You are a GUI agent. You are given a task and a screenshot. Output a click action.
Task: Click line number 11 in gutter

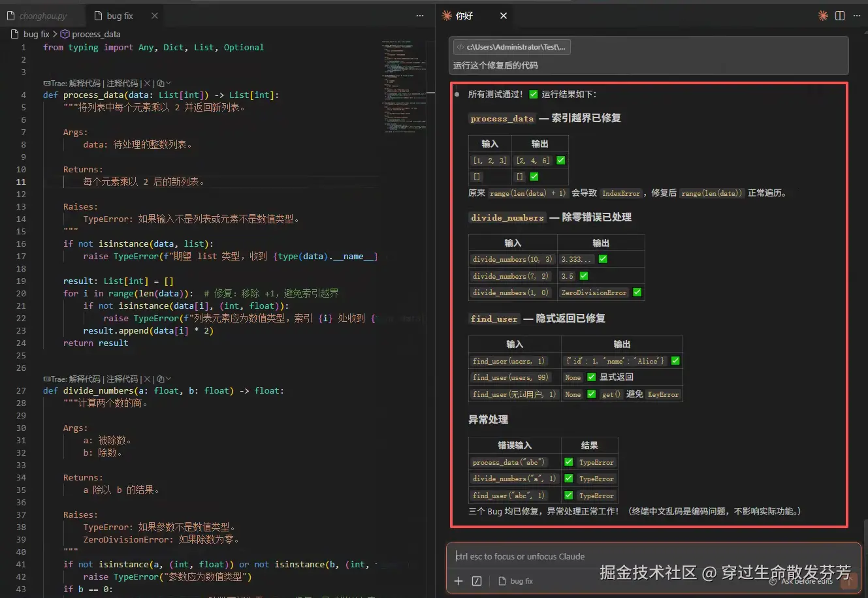22,182
